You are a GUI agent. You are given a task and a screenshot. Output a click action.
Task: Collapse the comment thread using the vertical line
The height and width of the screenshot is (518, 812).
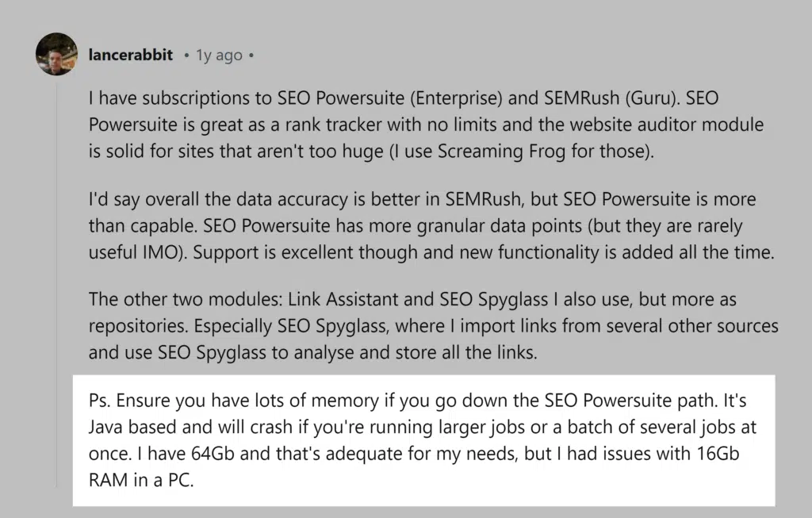(x=56, y=278)
